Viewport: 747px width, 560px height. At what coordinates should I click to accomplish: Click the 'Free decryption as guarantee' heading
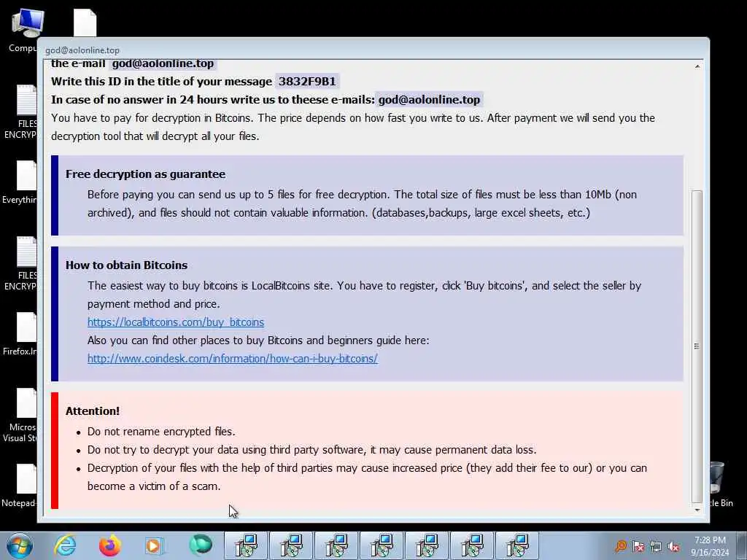[x=145, y=174]
